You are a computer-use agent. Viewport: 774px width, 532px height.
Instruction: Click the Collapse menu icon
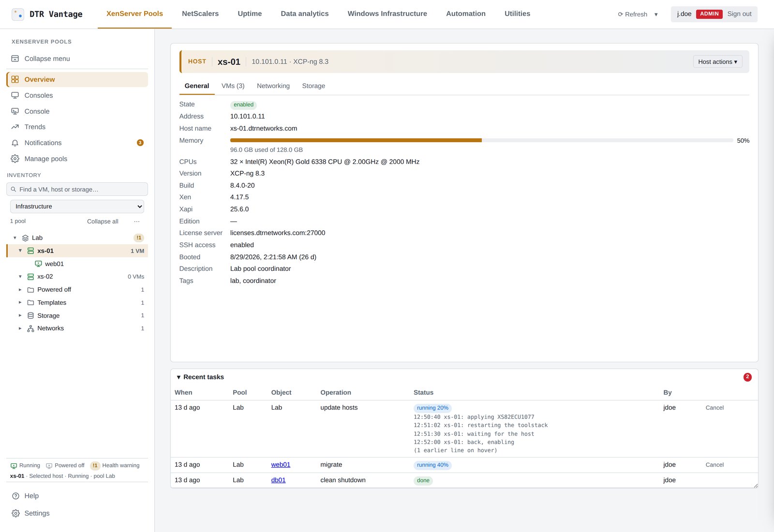pyautogui.click(x=15, y=59)
